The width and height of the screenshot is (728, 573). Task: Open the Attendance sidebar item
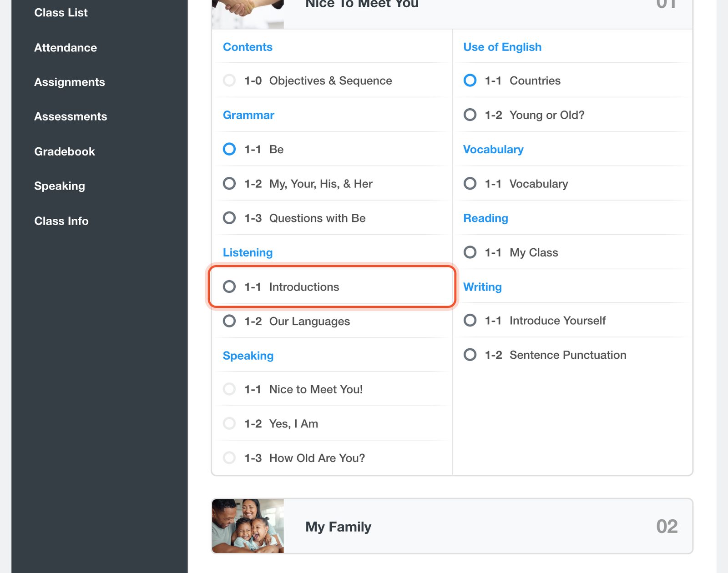pos(66,48)
